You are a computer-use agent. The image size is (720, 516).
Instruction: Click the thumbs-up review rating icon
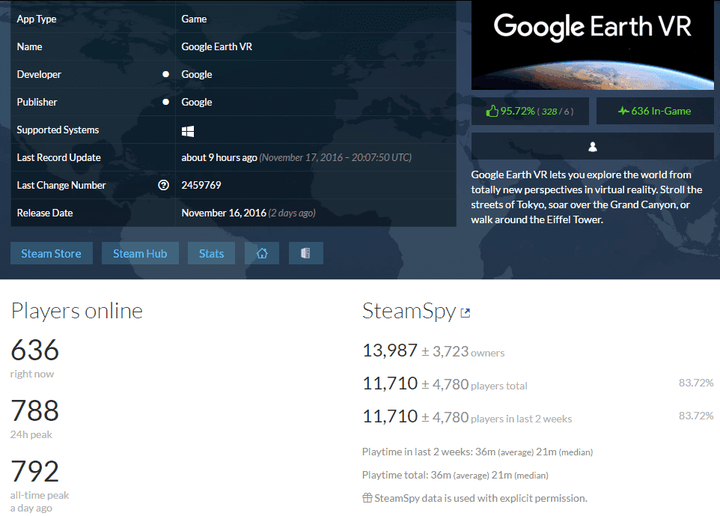click(x=492, y=111)
